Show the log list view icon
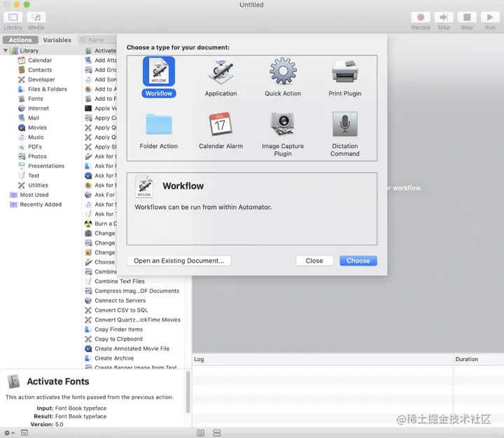Viewport: 504px width, 438px height. 201,433
